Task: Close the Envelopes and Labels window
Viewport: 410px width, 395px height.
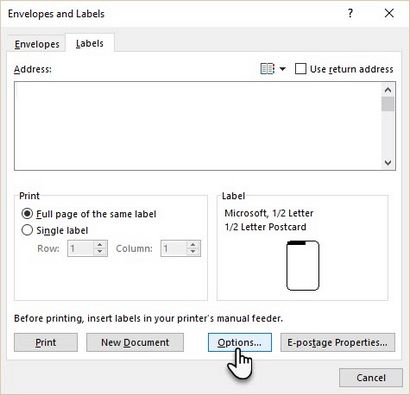Action: tap(389, 13)
